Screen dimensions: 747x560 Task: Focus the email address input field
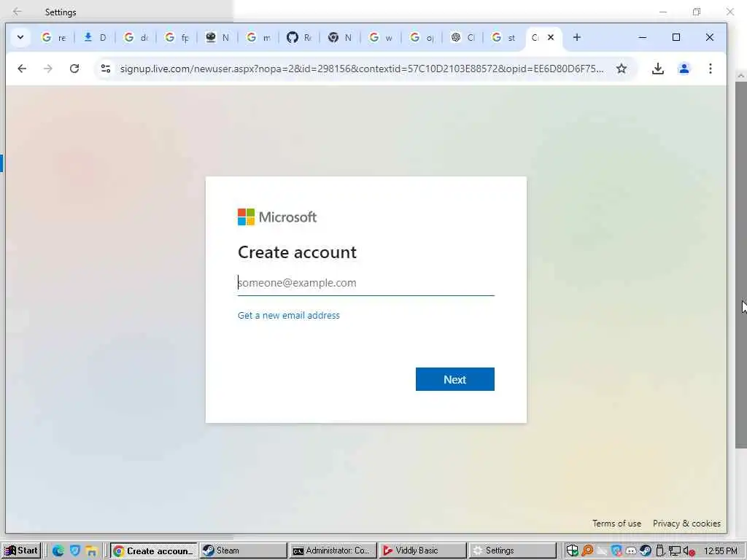tap(366, 283)
